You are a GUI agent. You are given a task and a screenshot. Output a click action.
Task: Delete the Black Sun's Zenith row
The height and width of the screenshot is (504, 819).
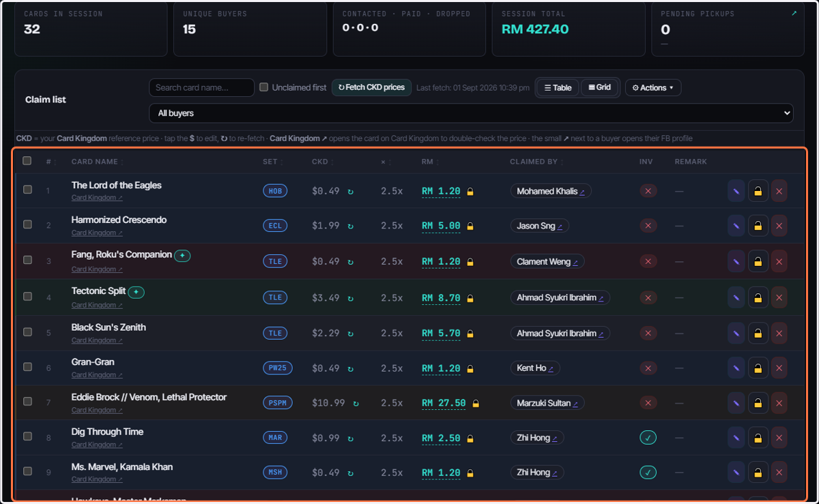coord(779,333)
